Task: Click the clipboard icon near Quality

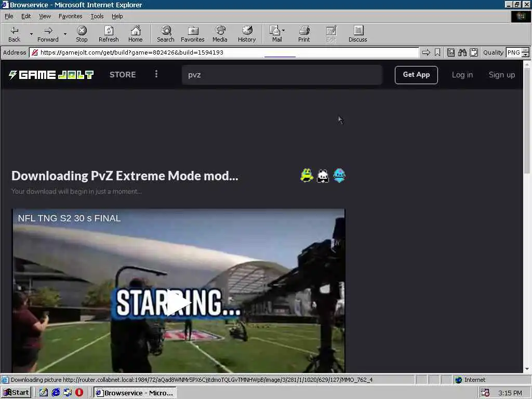Action: (x=474, y=52)
